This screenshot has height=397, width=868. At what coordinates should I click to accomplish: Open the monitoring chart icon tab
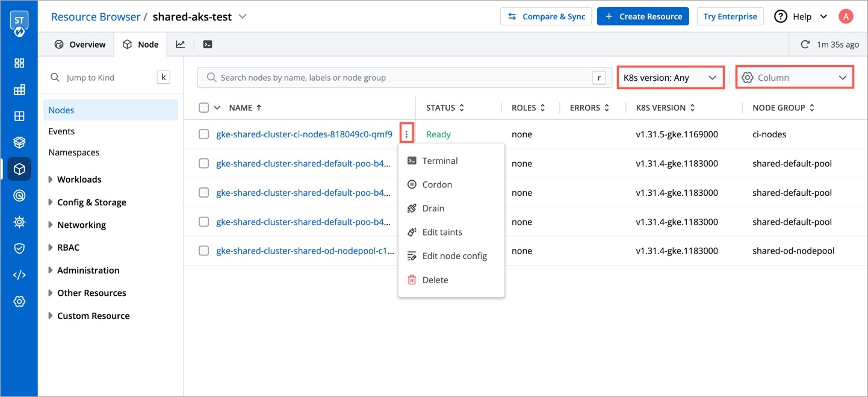tap(180, 44)
